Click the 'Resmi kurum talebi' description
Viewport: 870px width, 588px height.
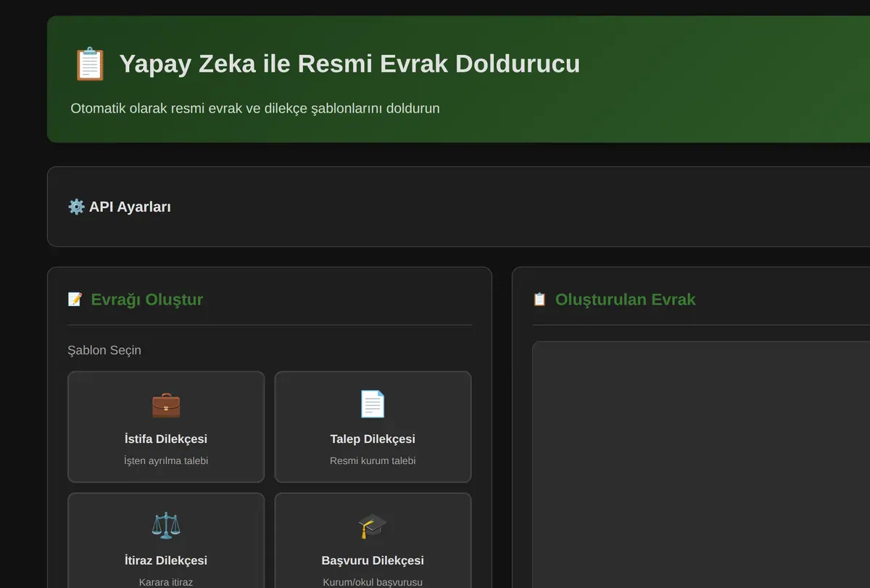point(373,460)
